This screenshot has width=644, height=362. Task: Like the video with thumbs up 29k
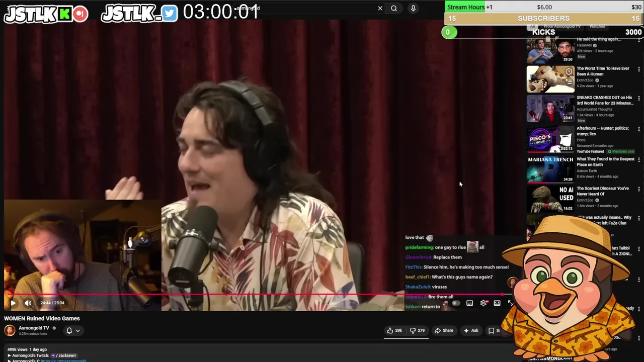tap(394, 330)
